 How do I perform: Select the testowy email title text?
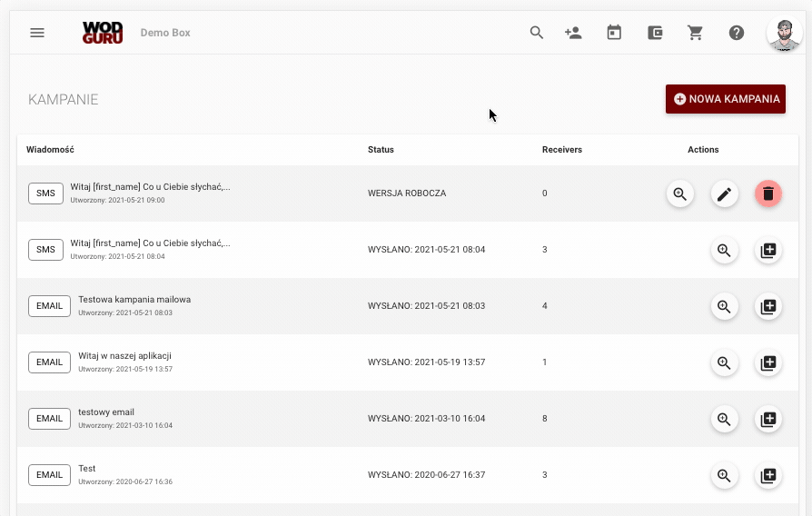[x=106, y=412]
